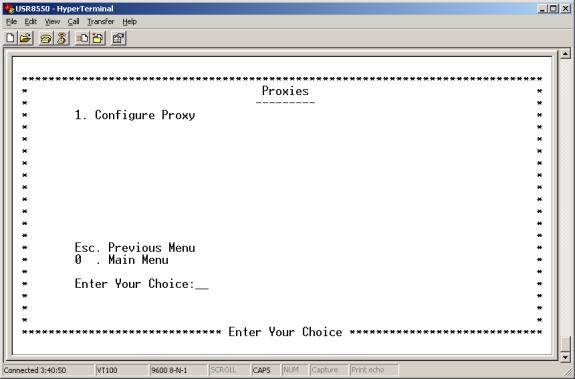Click the Disconnect toolbar icon
Viewport: 575px width, 379px height.
62,38
